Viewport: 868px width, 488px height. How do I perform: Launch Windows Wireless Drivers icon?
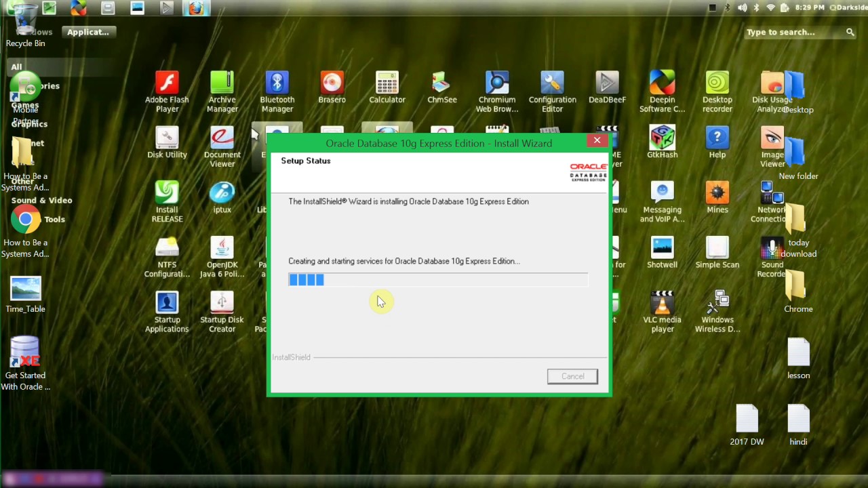point(717,302)
